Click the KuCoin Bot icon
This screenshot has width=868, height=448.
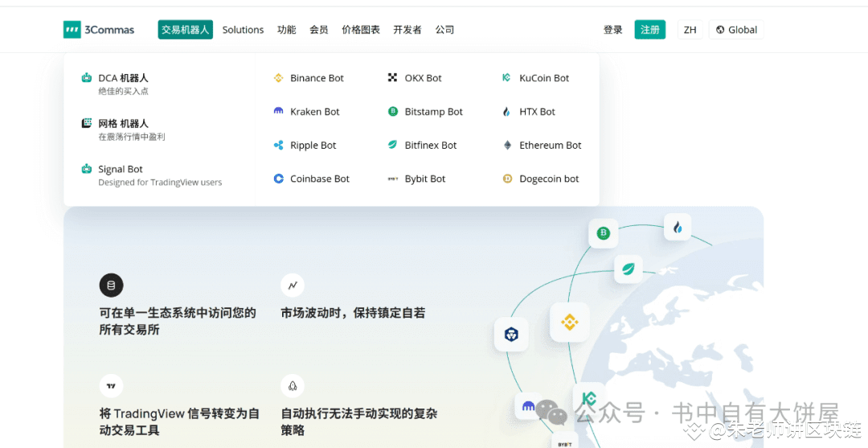point(506,78)
